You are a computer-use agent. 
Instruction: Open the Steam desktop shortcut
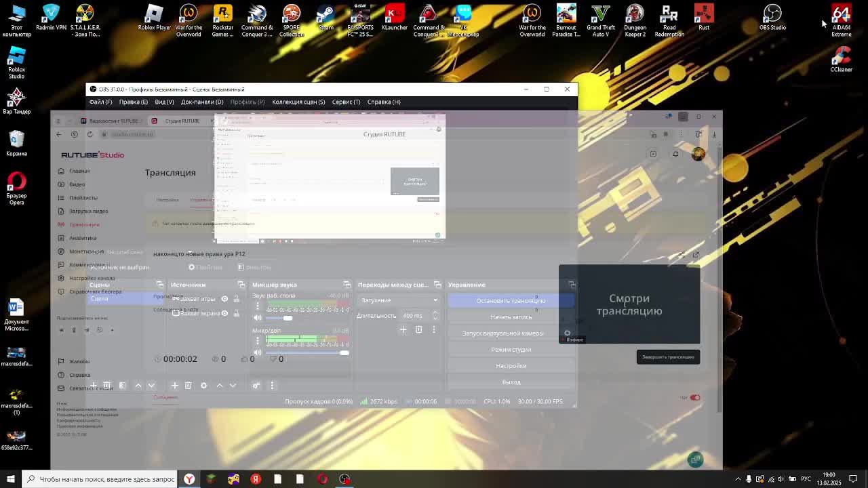(326, 18)
